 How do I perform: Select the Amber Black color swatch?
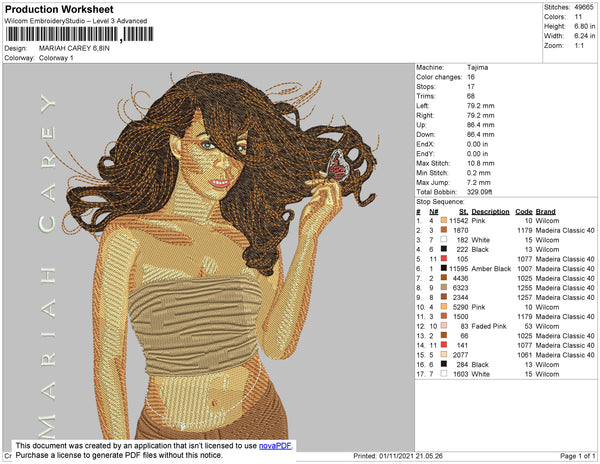tap(444, 269)
